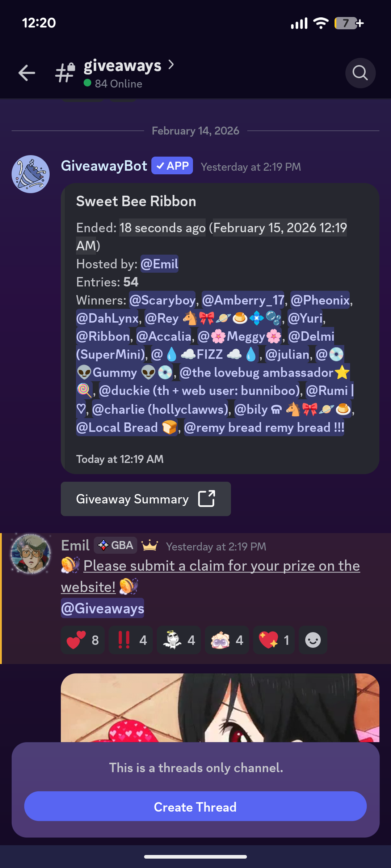Open the Giveaway Summary button
391x868 pixels.
click(146, 499)
